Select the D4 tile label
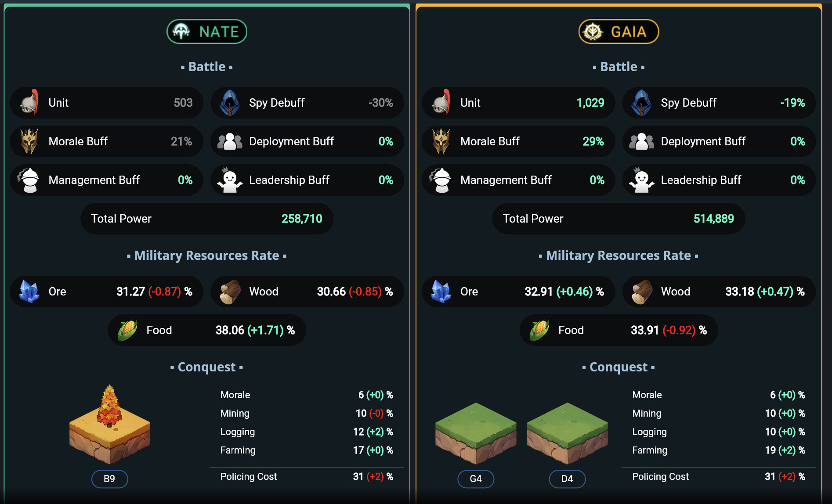Image resolution: width=832 pixels, height=504 pixels. point(567,479)
